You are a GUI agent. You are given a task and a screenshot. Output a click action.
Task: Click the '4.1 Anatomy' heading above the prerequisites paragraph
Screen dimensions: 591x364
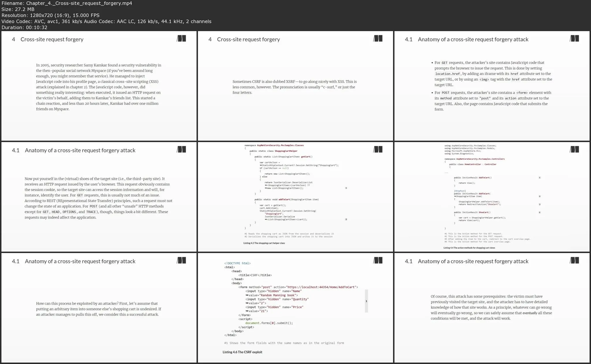click(x=467, y=261)
